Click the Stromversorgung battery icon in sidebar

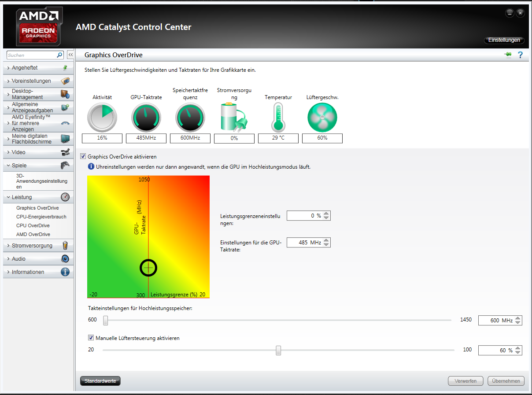click(x=65, y=246)
